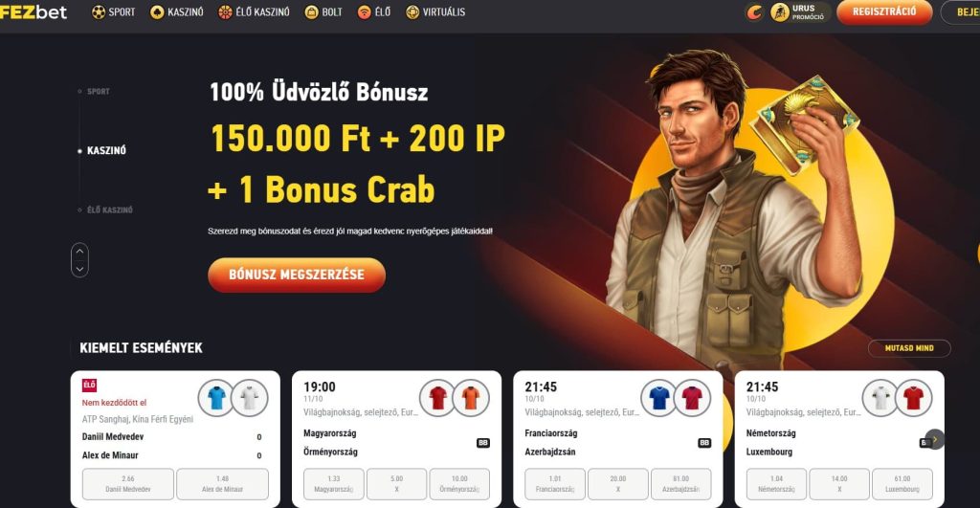This screenshot has width=980, height=508.
Task: Open the Sport section soccer ball icon
Action: pos(99,11)
